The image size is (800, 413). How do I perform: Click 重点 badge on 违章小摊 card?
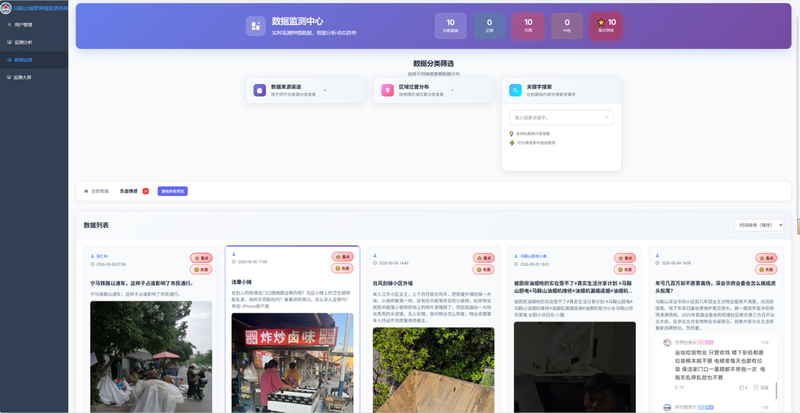tap(342, 256)
